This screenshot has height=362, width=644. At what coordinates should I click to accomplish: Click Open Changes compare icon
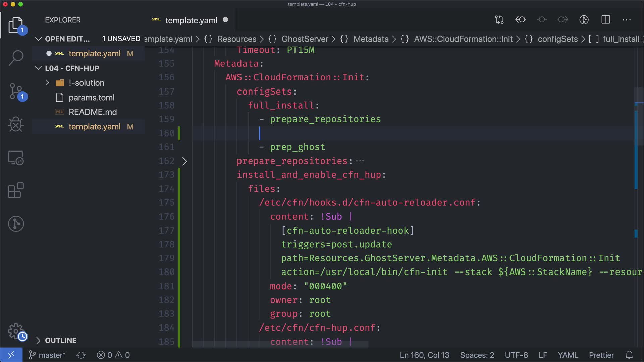tap(499, 20)
